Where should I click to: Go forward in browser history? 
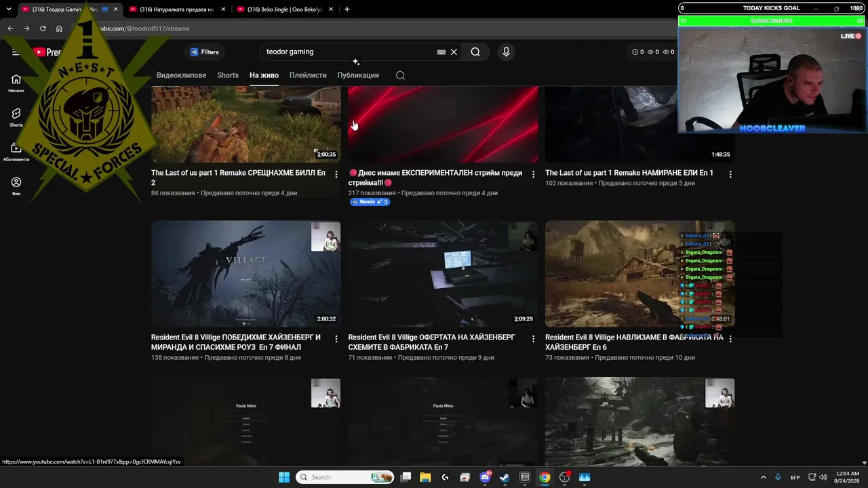click(x=26, y=28)
